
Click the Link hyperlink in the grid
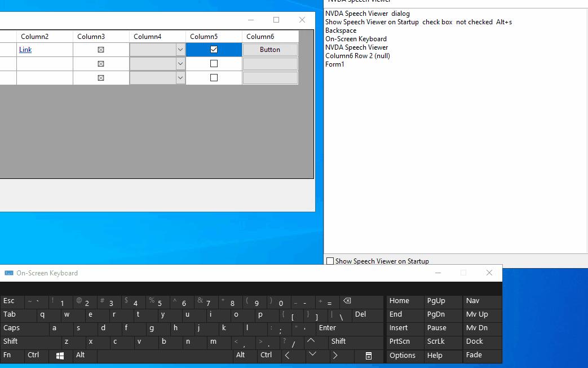pyautogui.click(x=25, y=49)
